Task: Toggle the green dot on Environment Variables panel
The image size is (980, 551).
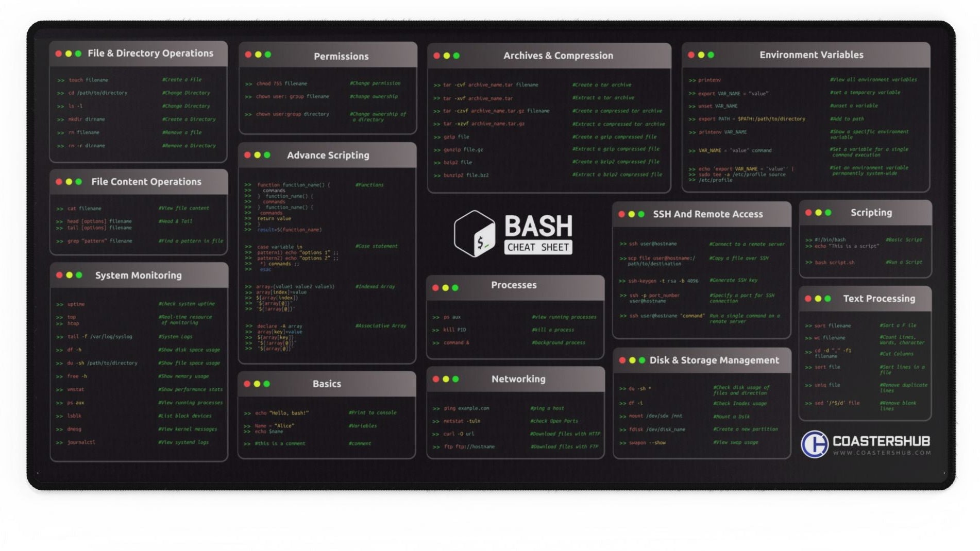Action: point(710,55)
